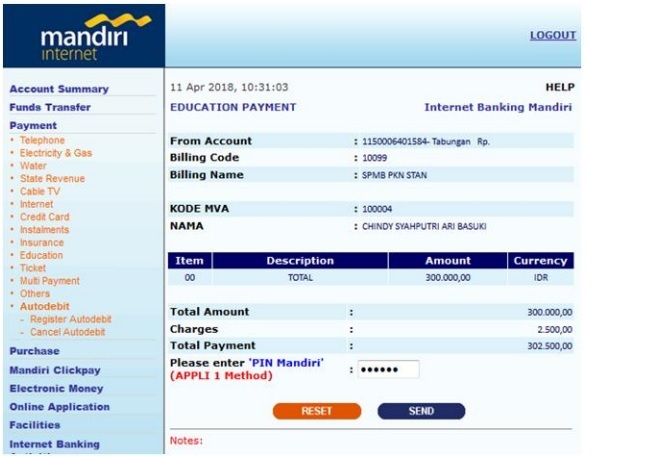The width and height of the screenshot is (661, 456).
Task: Open Electronic Money menu
Action: (x=56, y=389)
